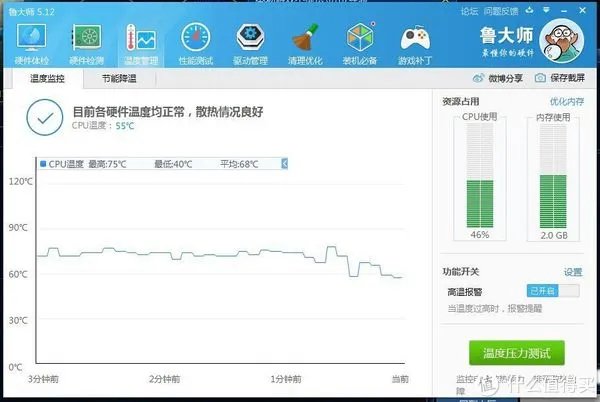Click the CPU温度 blue legend square
Viewport: 600px width, 402px height.
(43, 164)
